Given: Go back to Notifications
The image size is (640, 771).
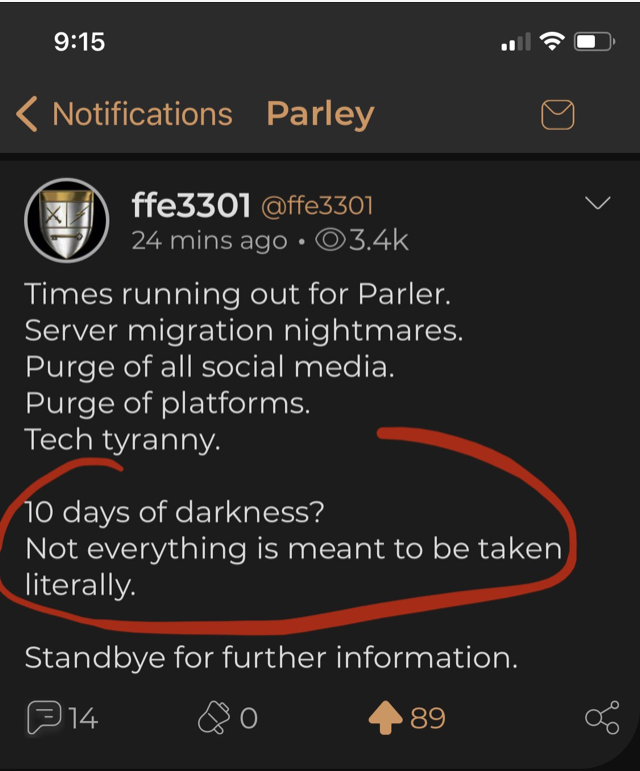Looking at the screenshot, I should coord(142,114).
